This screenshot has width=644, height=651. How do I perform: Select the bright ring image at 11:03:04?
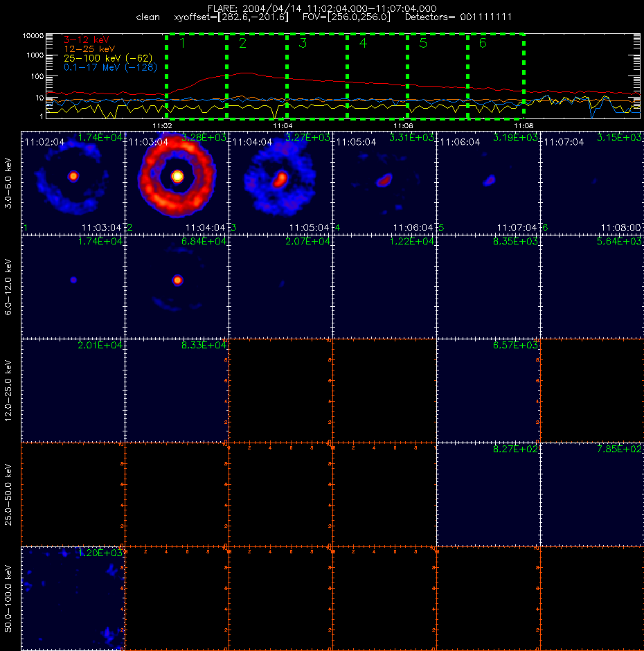tap(177, 183)
